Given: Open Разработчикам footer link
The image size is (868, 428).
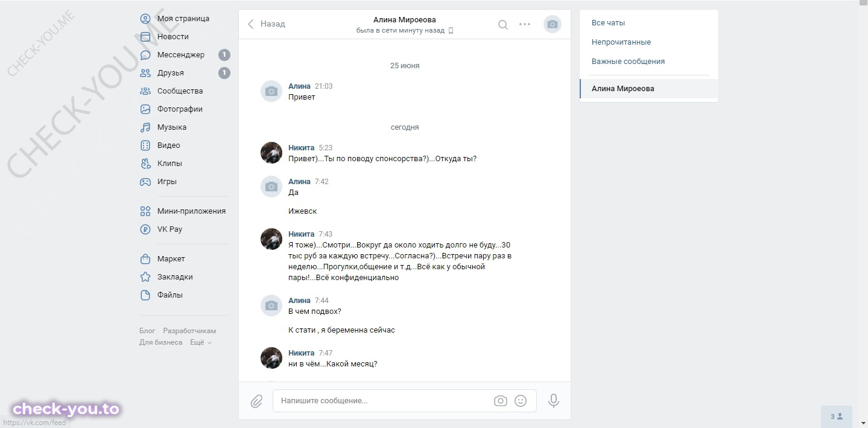Looking at the screenshot, I should point(189,331).
